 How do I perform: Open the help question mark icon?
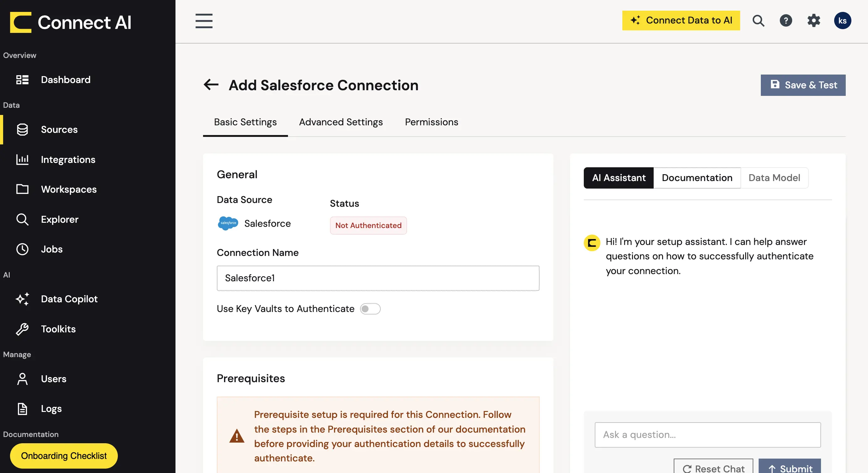786,21
